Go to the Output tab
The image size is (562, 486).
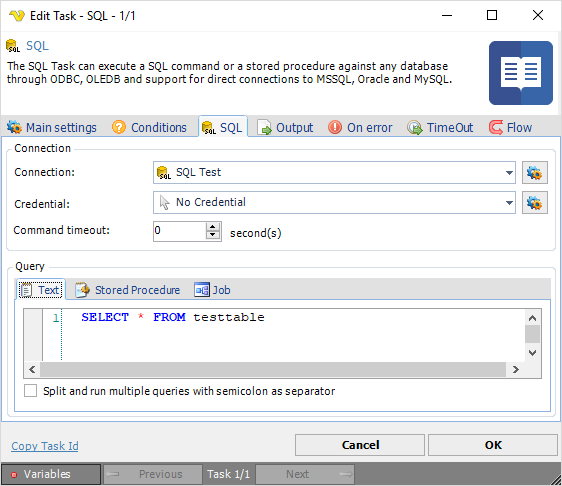tap(285, 127)
